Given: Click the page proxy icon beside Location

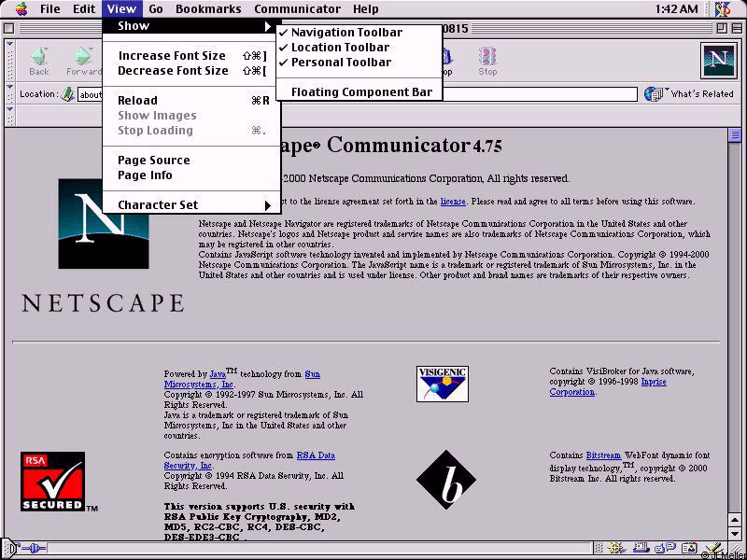Looking at the screenshot, I should tap(68, 94).
